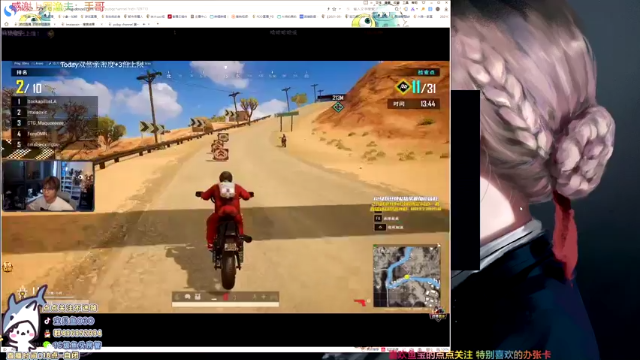Screen dimensions: 640x360
Task: Click the Today banner text atop game
Action: click(x=102, y=64)
